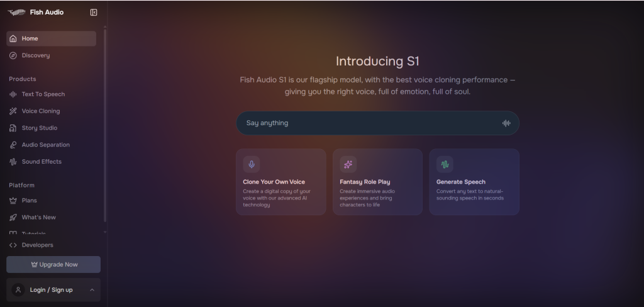This screenshot has height=307, width=644.
Task: Click the Audio Separation icon
Action: tap(13, 145)
